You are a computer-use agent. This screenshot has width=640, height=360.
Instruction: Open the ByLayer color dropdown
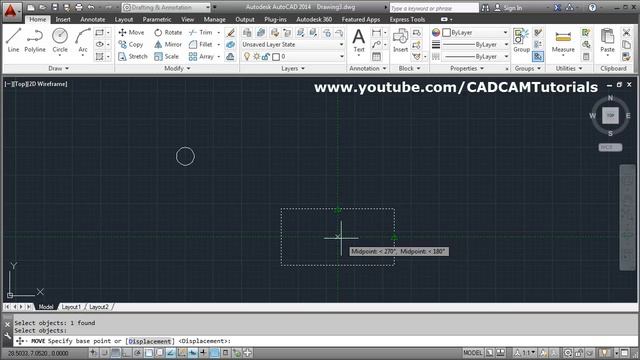point(476,32)
